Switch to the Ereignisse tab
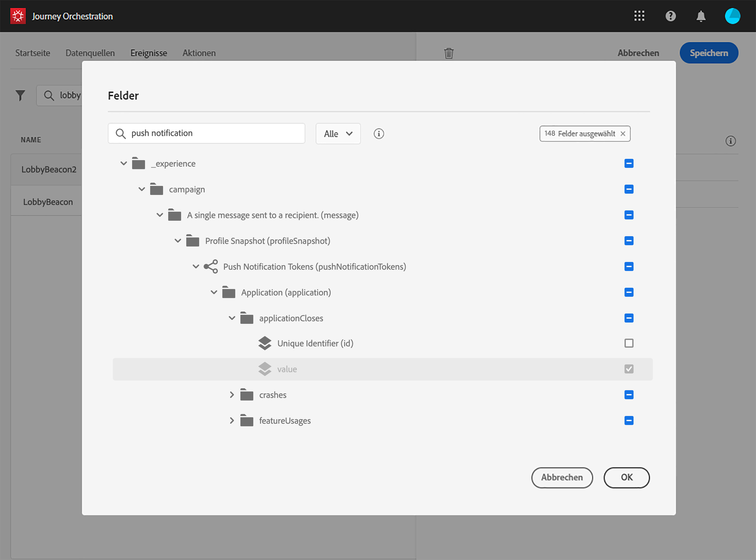The height and width of the screenshot is (560, 756). pos(149,53)
